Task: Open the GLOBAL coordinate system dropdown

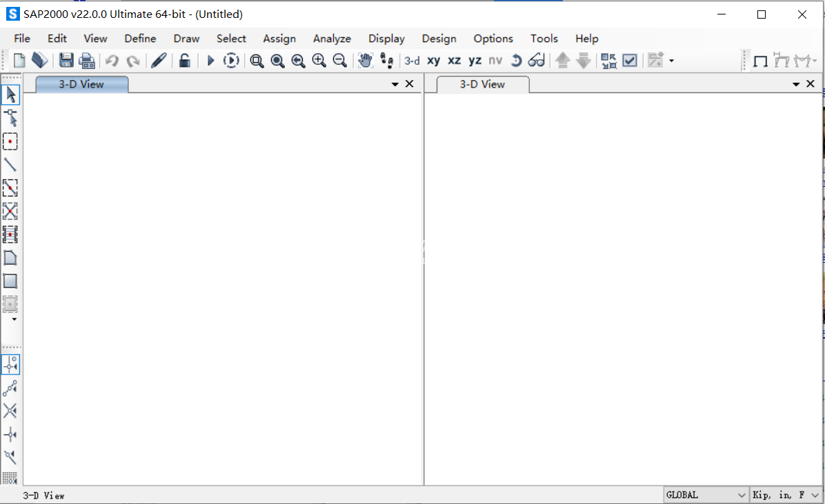Action: (706, 495)
